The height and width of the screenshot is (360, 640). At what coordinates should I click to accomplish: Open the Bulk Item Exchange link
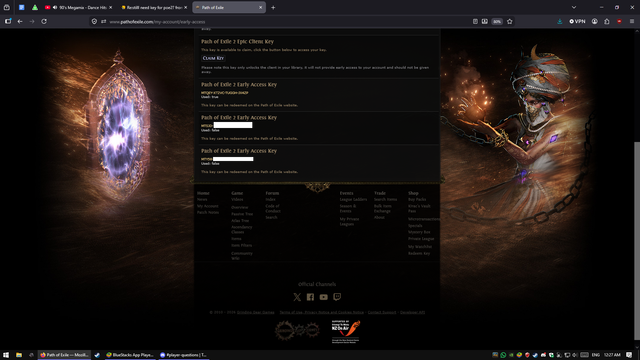pos(382,209)
